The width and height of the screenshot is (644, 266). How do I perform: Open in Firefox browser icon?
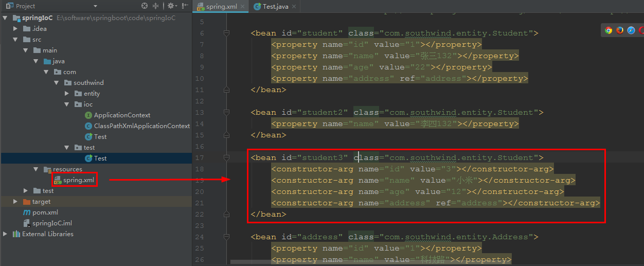click(620, 30)
